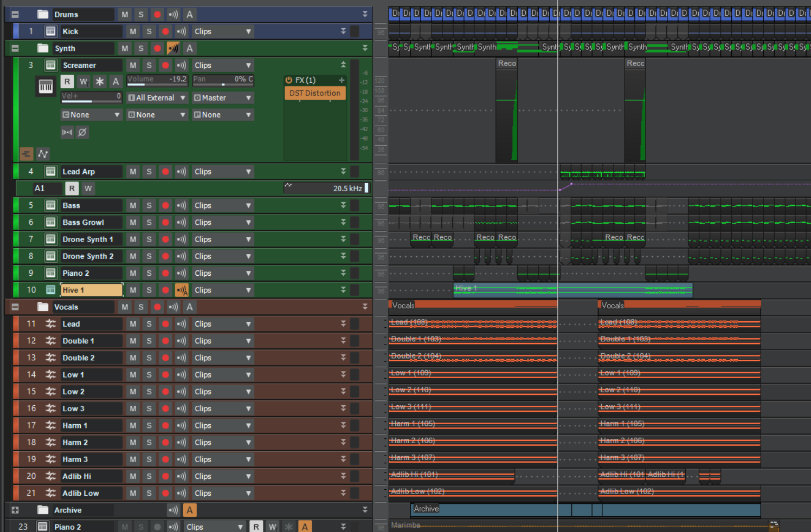
Task: Solo the Drone Synth 1 track
Action: pyautogui.click(x=149, y=239)
